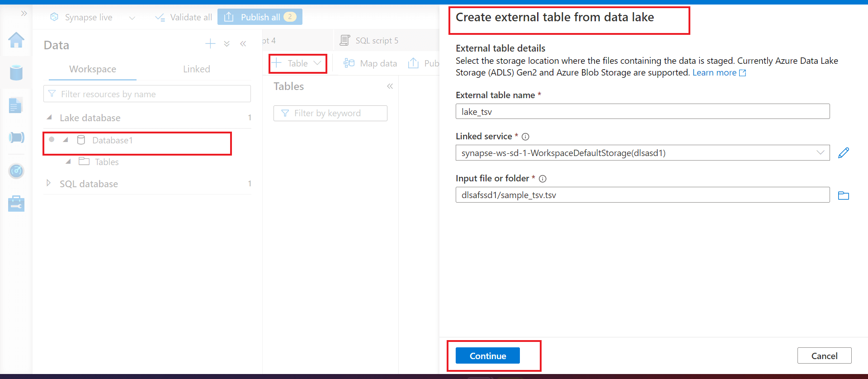Click the Continue button
This screenshot has height=379, width=868.
click(x=487, y=356)
